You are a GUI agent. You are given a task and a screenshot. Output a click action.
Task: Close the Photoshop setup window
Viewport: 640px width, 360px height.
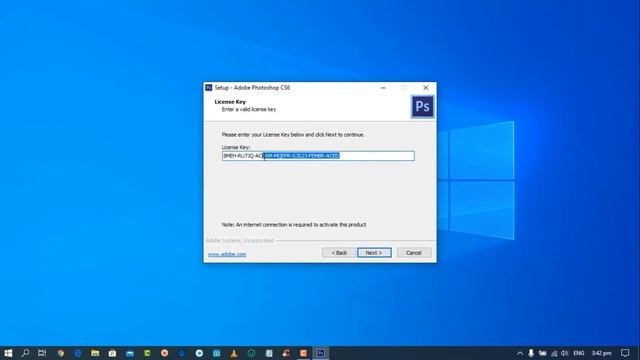(426, 87)
